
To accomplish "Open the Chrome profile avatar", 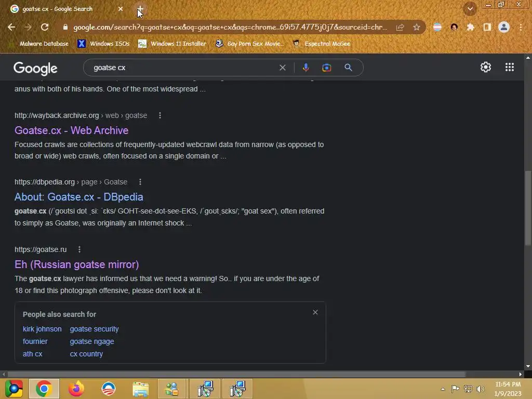I will point(503,27).
